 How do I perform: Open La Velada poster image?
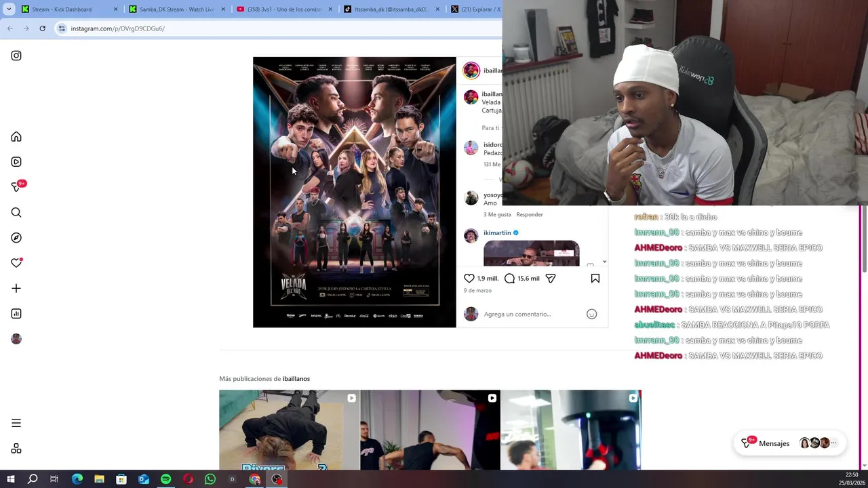355,192
